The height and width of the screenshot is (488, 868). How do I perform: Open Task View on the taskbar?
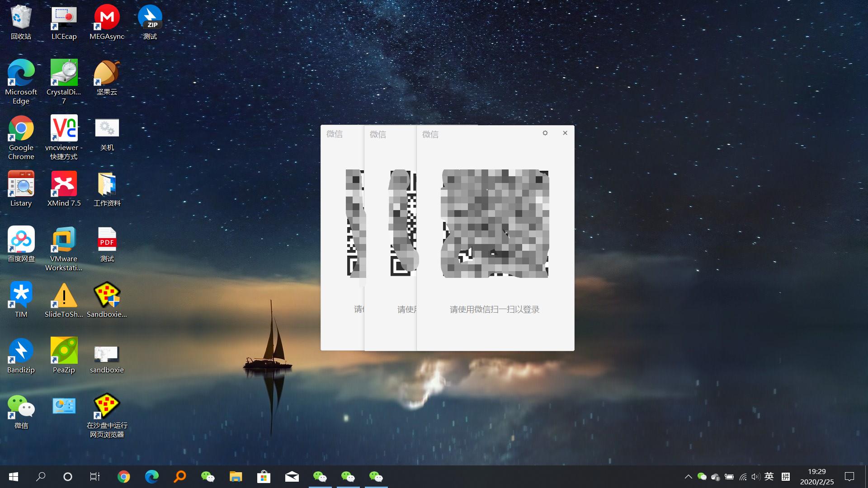coord(94,477)
